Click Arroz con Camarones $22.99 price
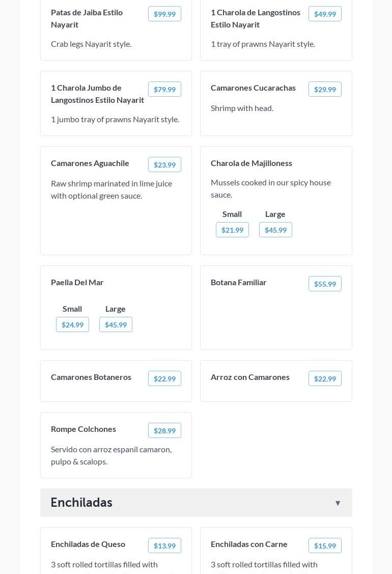Image resolution: width=392 pixels, height=574 pixels. (325, 378)
